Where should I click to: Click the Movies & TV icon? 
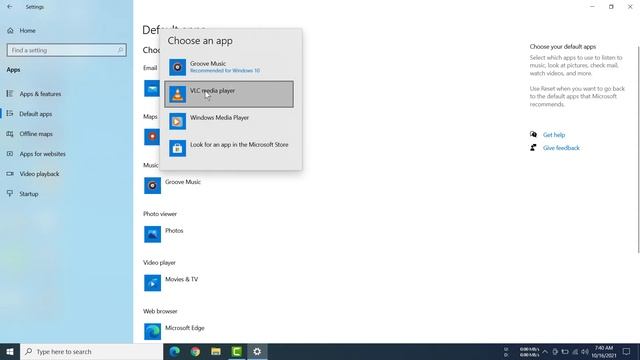coord(152,283)
